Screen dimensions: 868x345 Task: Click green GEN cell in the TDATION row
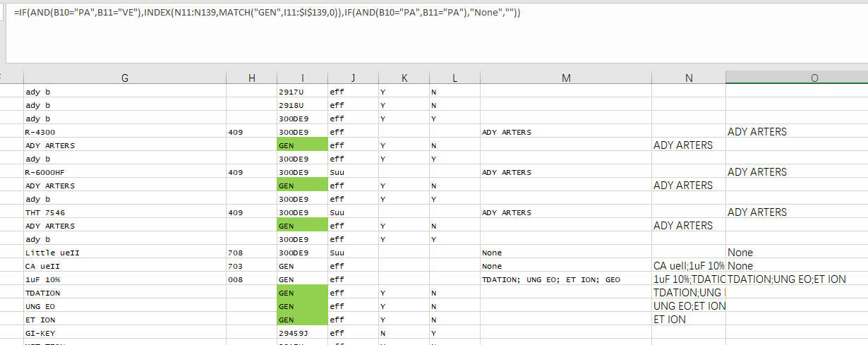click(303, 293)
